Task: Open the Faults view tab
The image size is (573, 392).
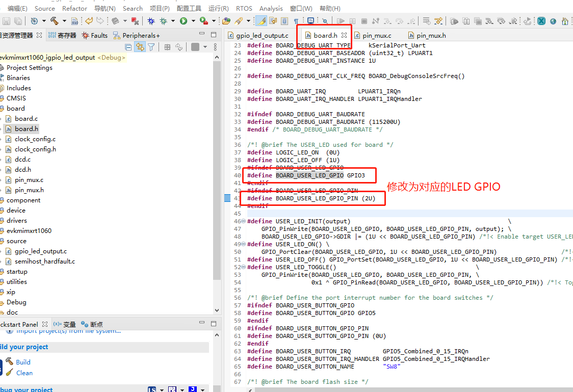Action: pos(95,36)
